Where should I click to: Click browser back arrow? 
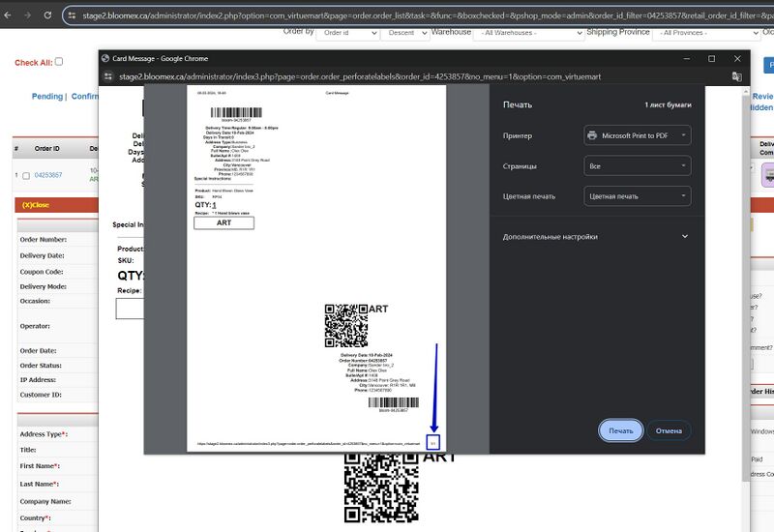[x=8, y=15]
